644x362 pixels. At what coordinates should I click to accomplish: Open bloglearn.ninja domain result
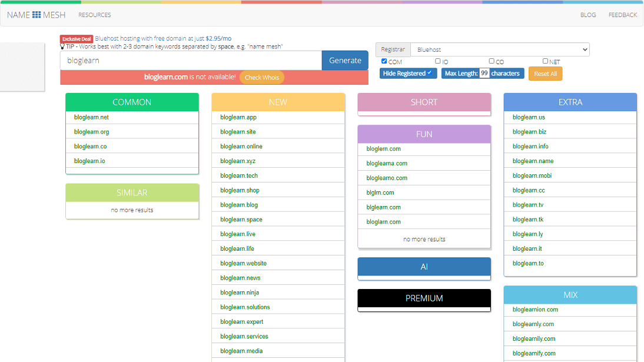240,293
